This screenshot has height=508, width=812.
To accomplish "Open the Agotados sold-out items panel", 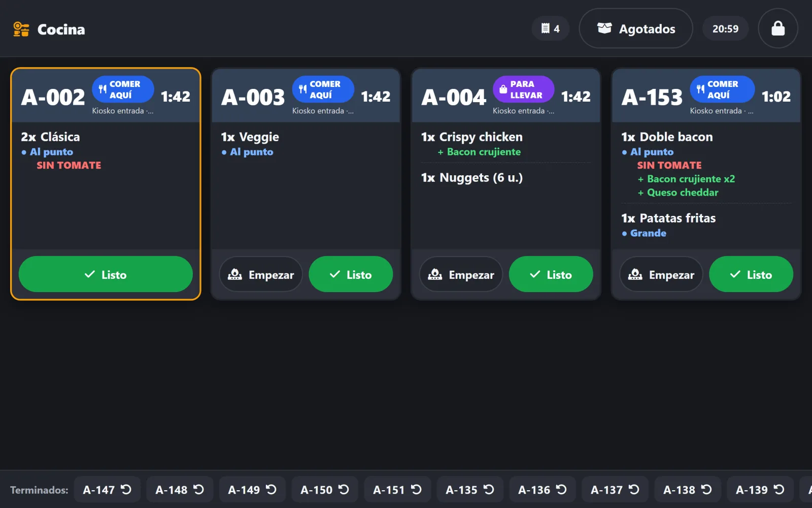I will 636,29.
